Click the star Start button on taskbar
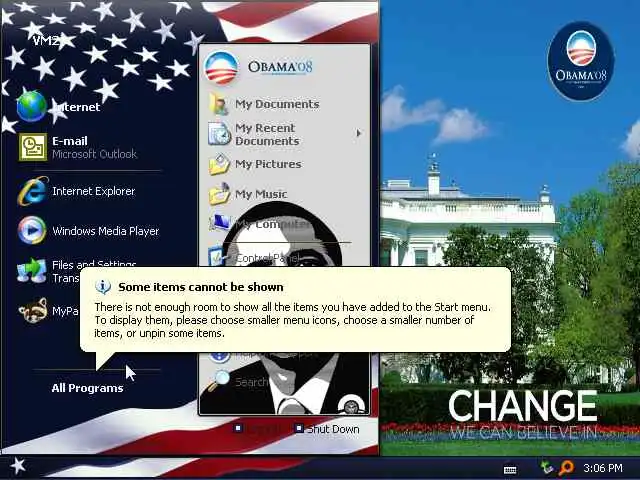This screenshot has width=640, height=480. click(18, 466)
